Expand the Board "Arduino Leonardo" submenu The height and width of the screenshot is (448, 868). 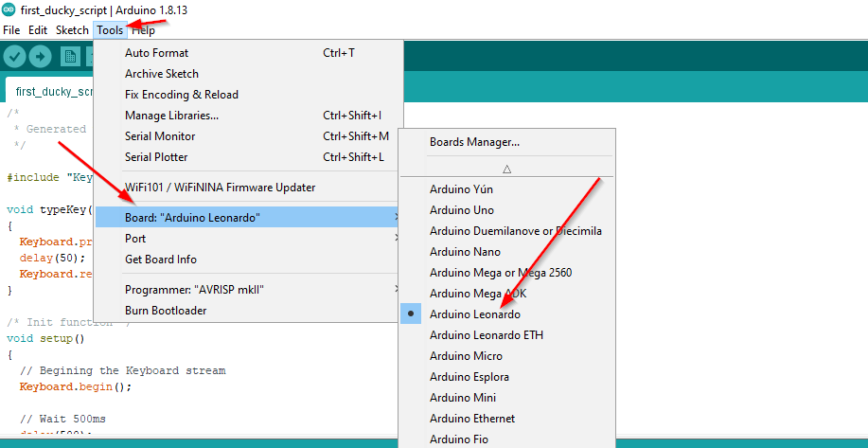[249, 218]
